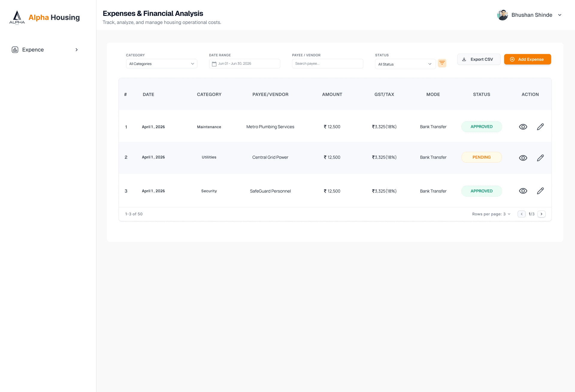Expand the user account menu chevron
This screenshot has height=392, width=575.
click(559, 15)
